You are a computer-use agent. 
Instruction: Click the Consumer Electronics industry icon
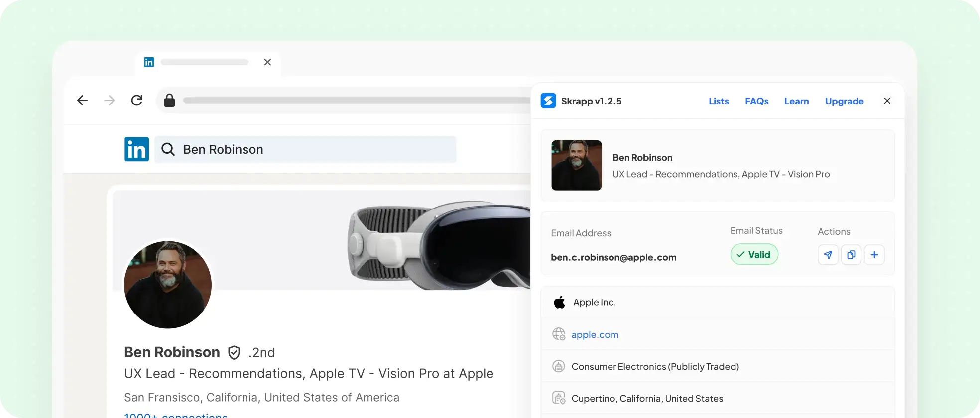[x=559, y=366]
